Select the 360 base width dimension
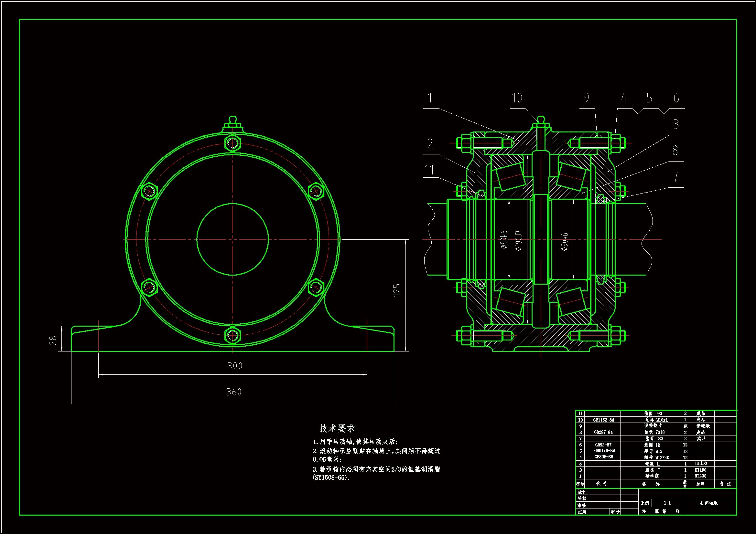This screenshot has width=756, height=534. click(234, 392)
